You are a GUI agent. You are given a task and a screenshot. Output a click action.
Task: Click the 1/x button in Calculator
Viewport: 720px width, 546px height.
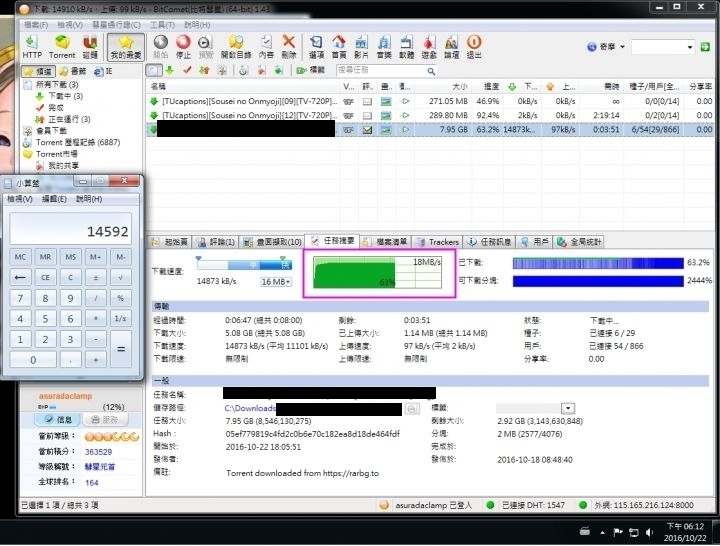point(121,318)
